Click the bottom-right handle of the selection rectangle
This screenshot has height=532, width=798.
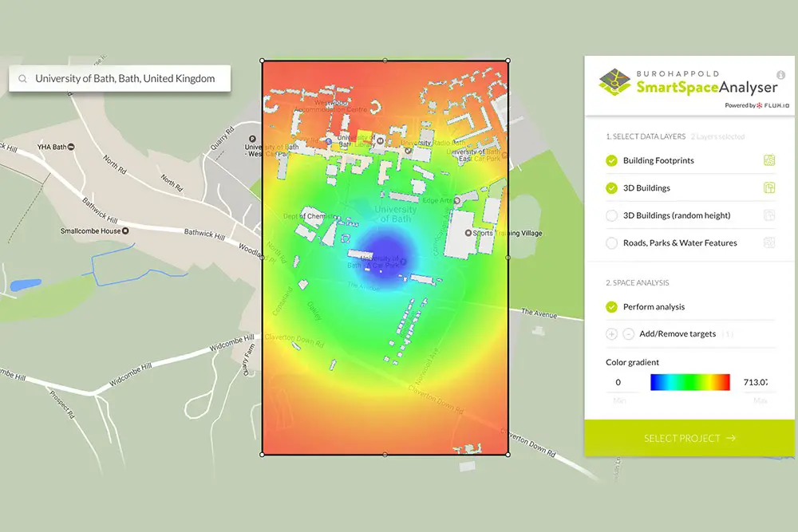click(x=508, y=455)
